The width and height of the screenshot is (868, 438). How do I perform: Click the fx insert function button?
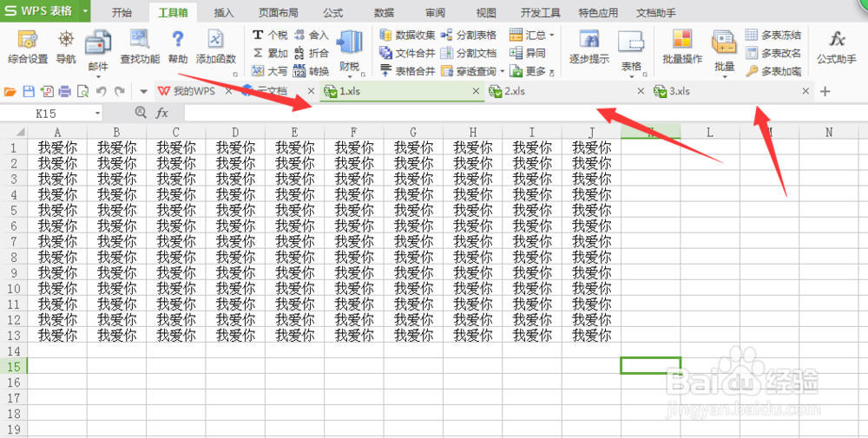tap(161, 114)
